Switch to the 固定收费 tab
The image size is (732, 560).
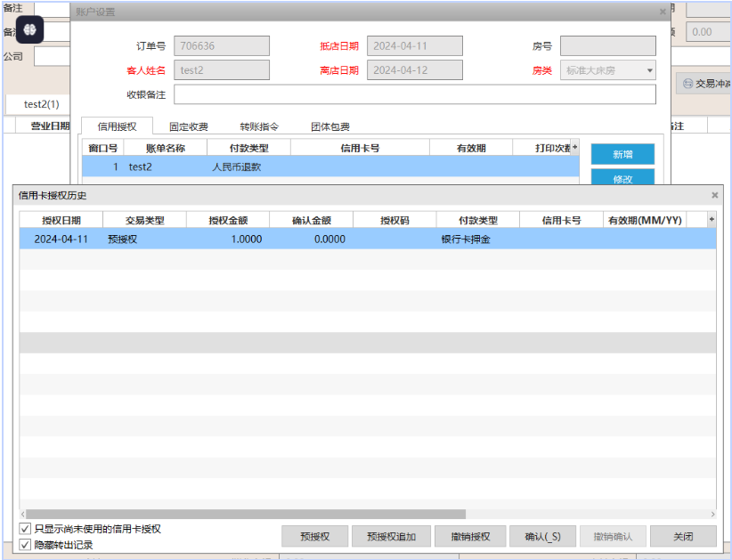(188, 127)
